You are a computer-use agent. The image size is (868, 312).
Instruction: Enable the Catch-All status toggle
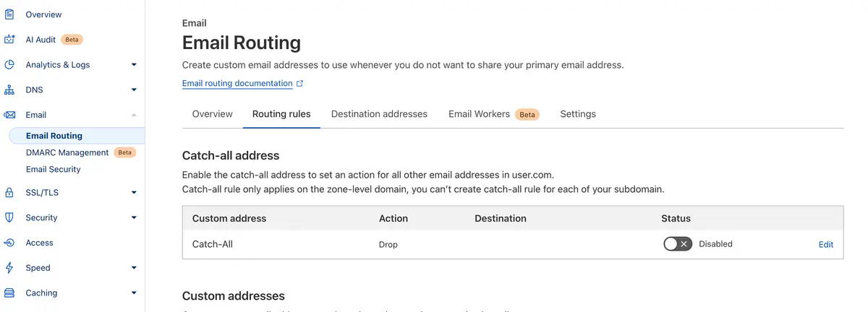[678, 244]
